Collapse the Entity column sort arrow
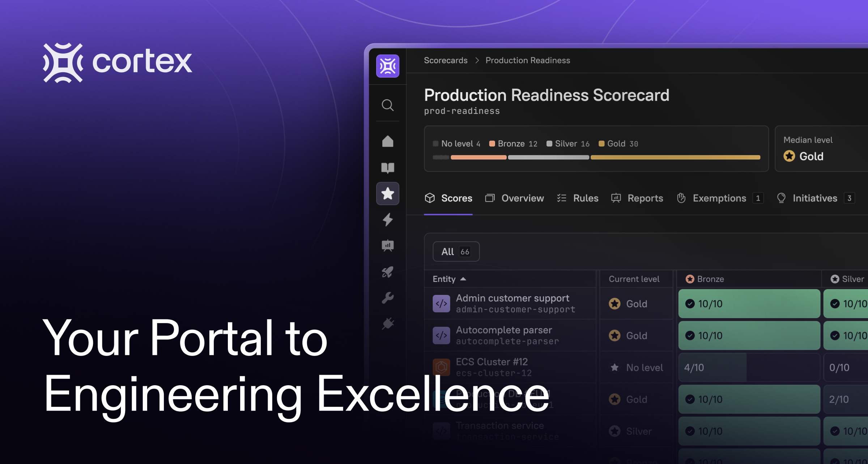This screenshot has height=464, width=868. tap(464, 279)
